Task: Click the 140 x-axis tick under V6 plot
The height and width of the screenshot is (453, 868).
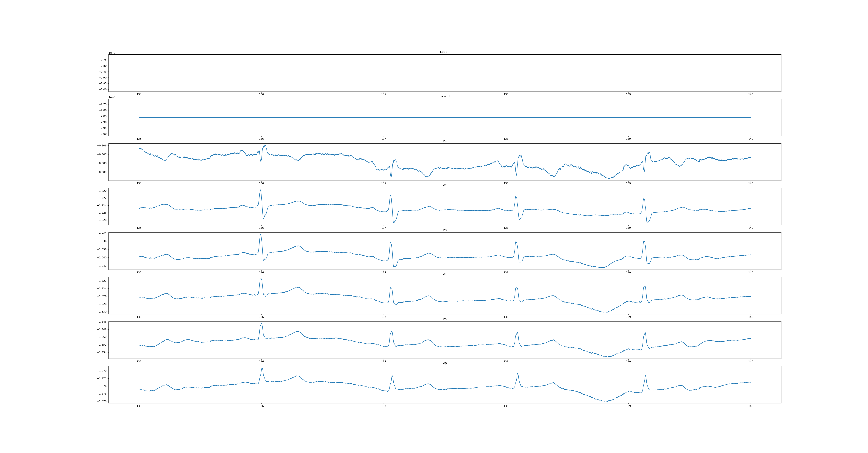Action: [x=750, y=406]
